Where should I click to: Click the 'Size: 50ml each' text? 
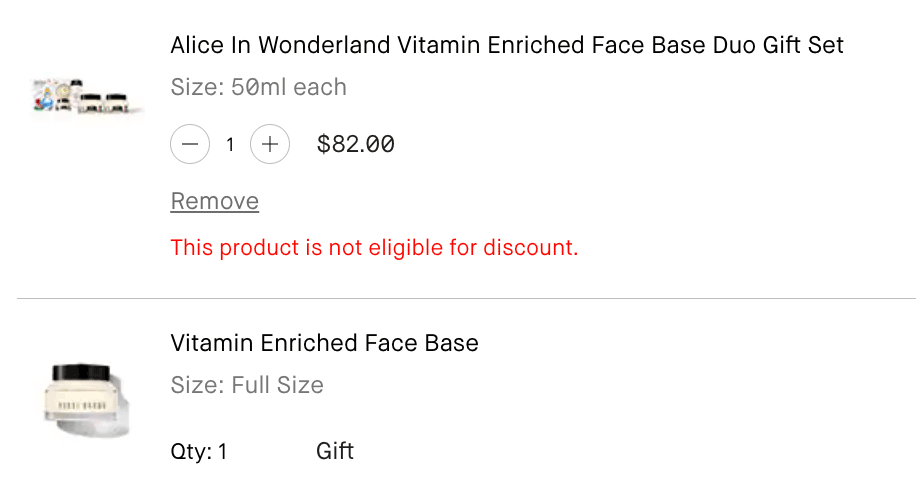258,87
